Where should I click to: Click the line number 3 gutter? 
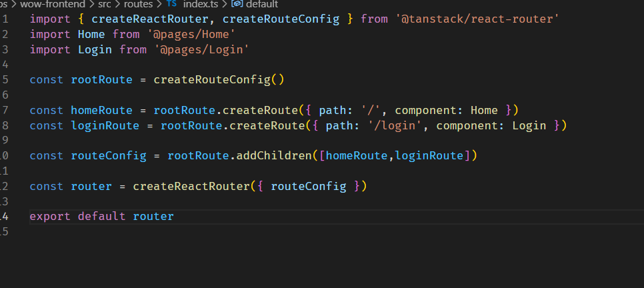(5, 50)
